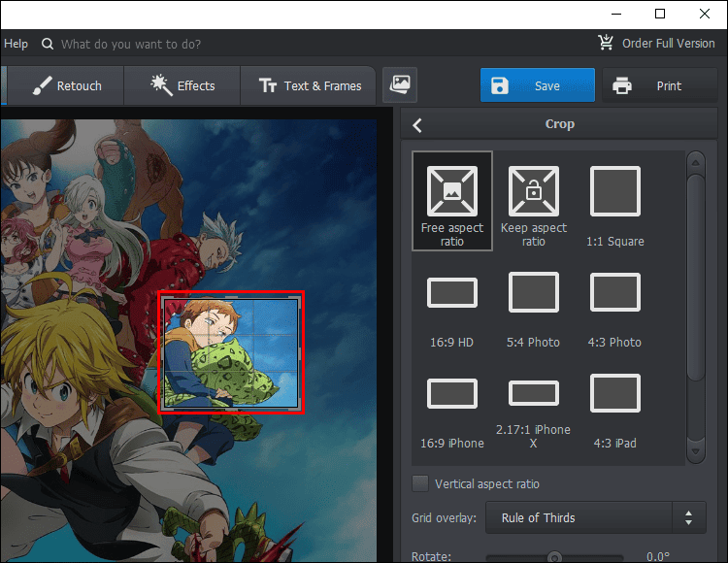Click the Rotate slider handle
This screenshot has width=728, height=563.
pyautogui.click(x=553, y=557)
